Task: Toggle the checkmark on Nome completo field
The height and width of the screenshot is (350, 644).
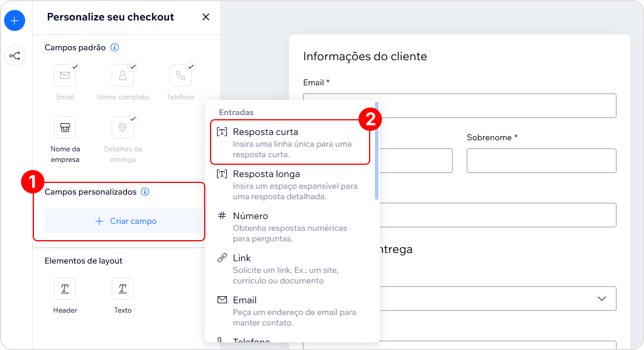Action: [133, 67]
